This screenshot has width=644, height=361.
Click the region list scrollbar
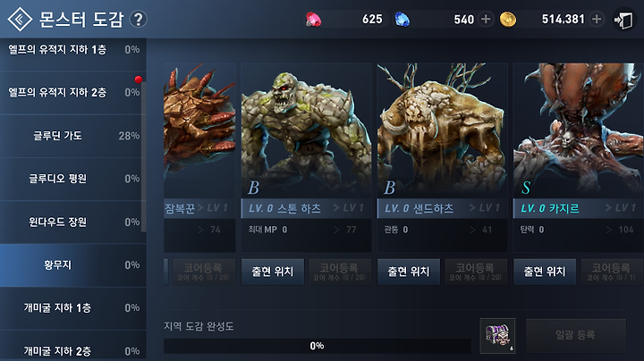point(144,155)
